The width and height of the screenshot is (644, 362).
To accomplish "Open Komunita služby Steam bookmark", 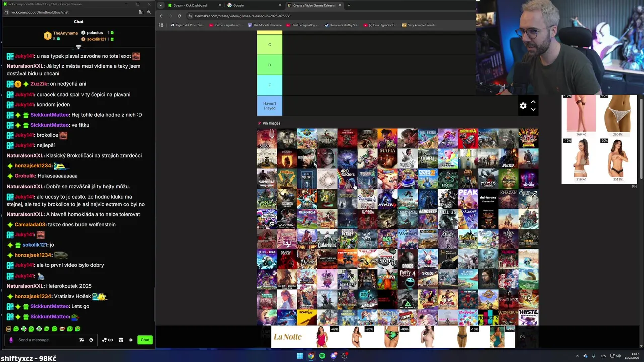I will tap(342, 25).
